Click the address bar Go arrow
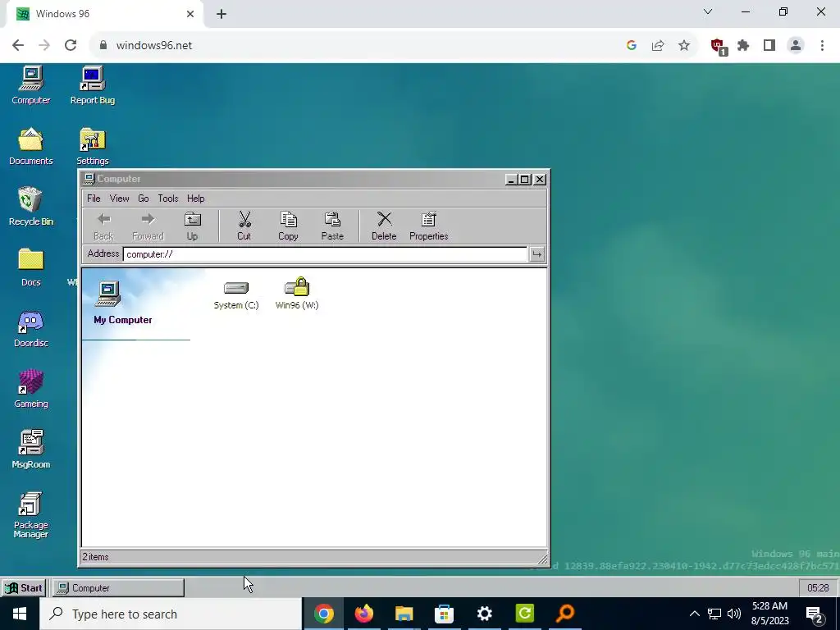Image resolution: width=840 pixels, height=630 pixels. coord(536,254)
